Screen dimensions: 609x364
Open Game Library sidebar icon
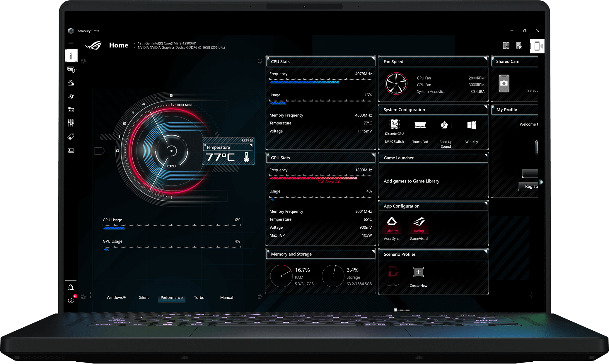[71, 110]
